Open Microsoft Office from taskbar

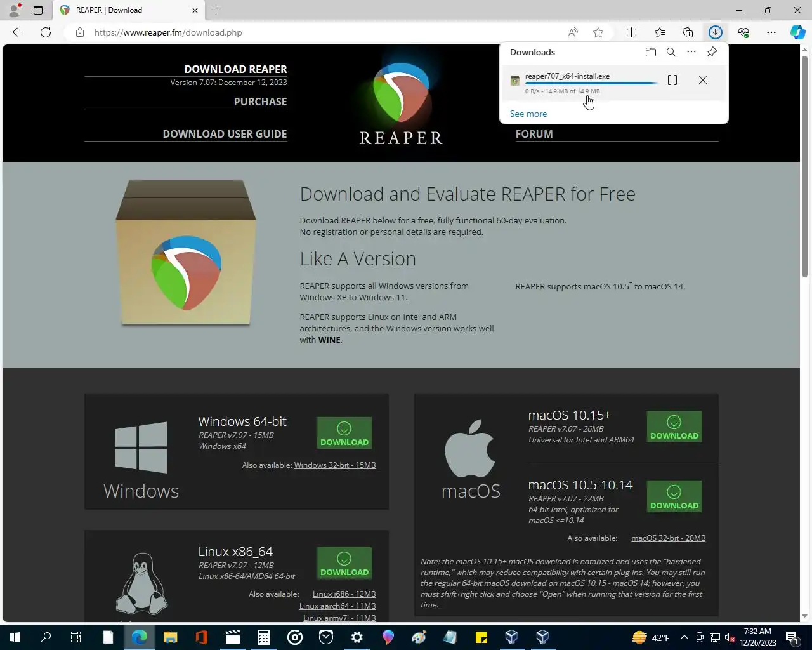click(x=201, y=637)
